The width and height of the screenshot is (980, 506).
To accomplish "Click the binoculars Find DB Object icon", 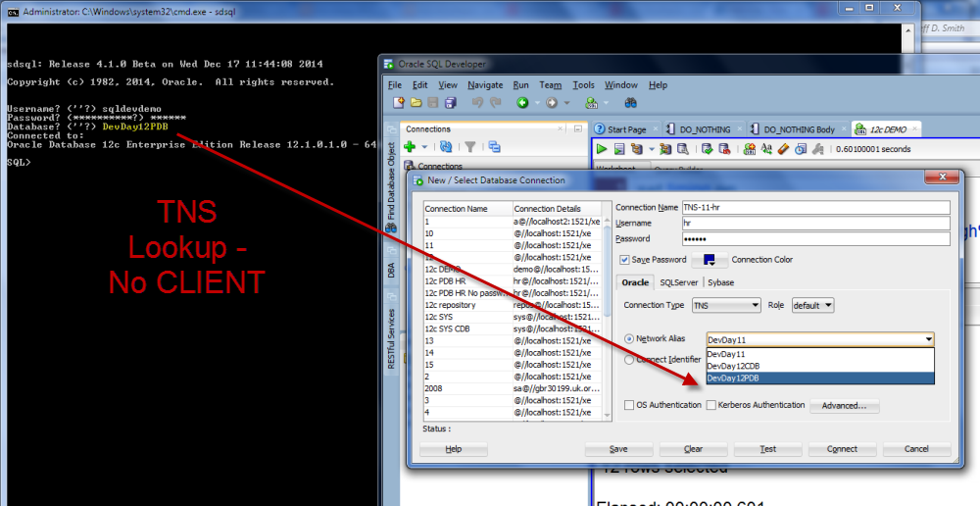I will [x=630, y=103].
